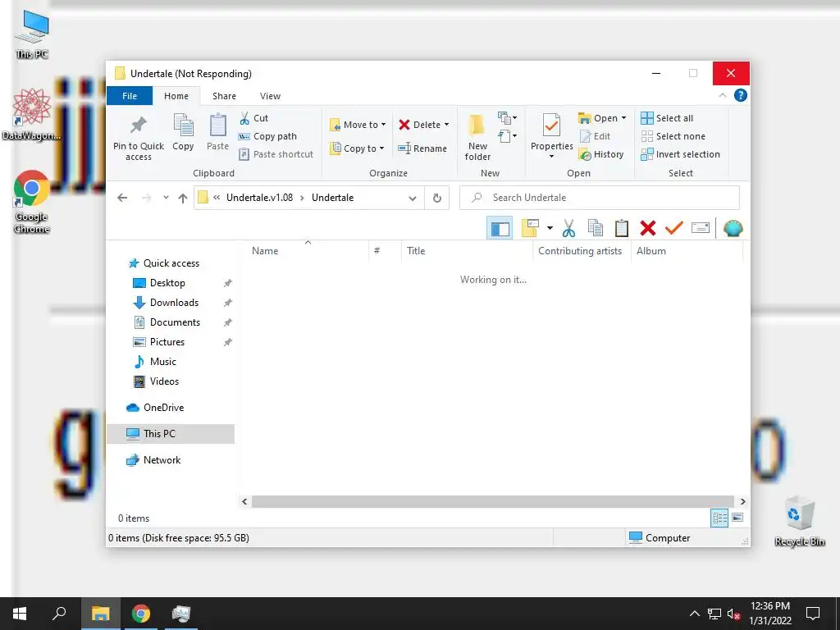The width and height of the screenshot is (840, 630).
Task: Click the Paste clipboard icon
Action: pyautogui.click(x=218, y=126)
